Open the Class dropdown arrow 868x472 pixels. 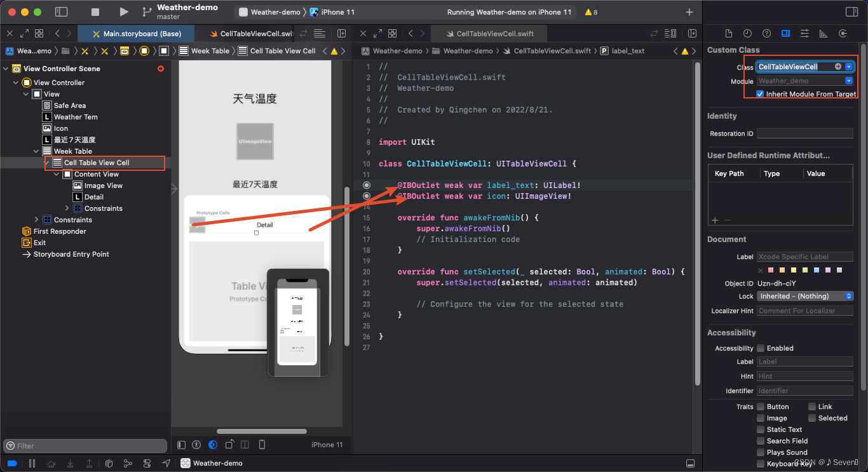point(848,67)
